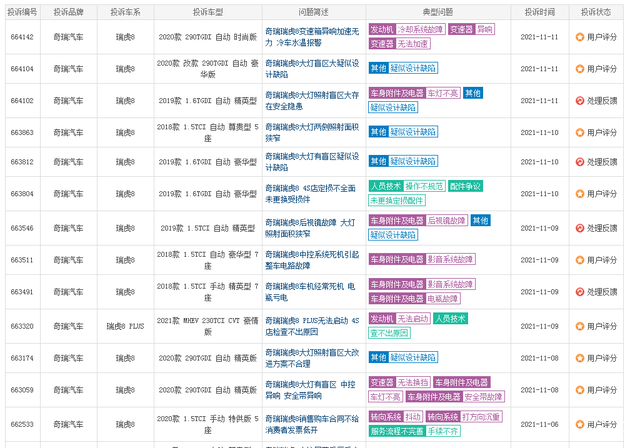Click the 电瓶故障 tag in row 663491
Image resolution: width=640 pixels, height=448 pixels.
442,298
